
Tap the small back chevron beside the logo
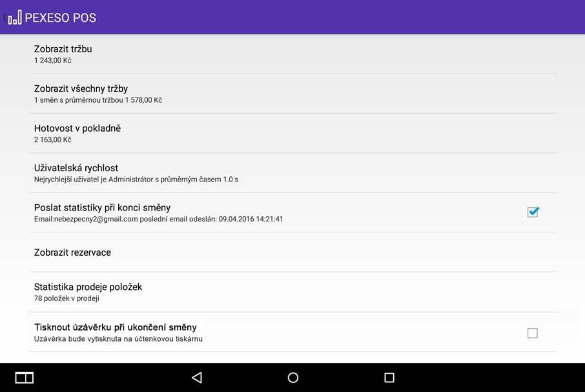[x=5, y=17]
